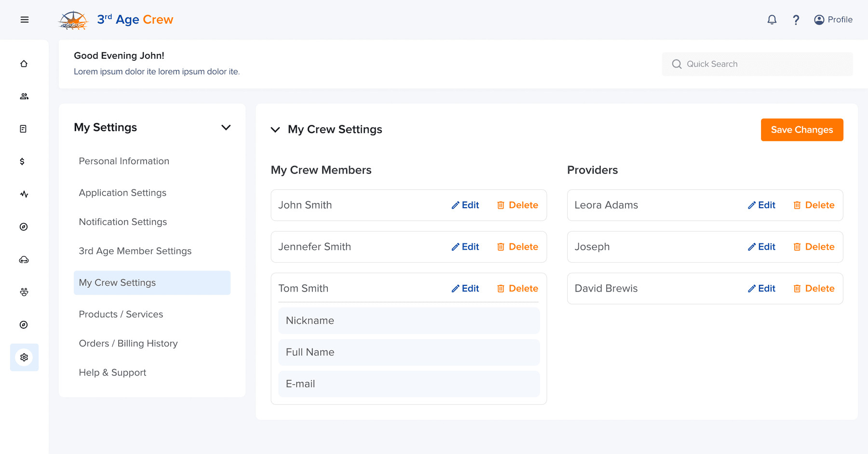
Task: Click the John Smith name text
Action: [x=305, y=205]
